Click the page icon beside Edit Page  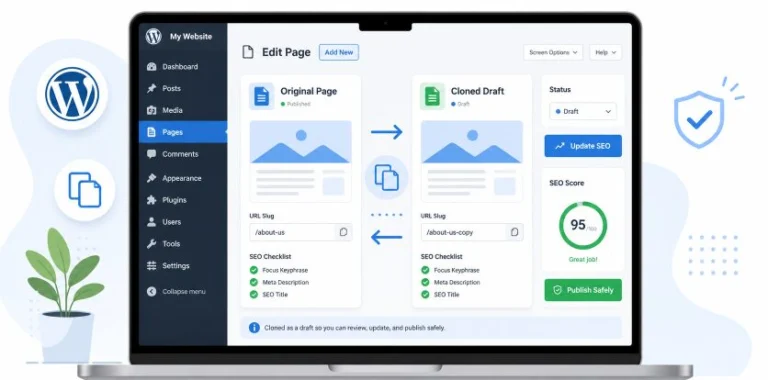point(248,52)
